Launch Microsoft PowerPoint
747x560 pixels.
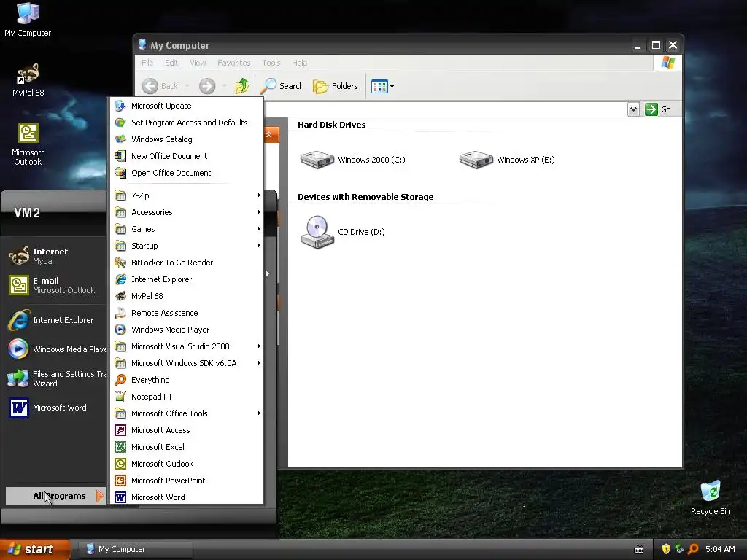pyautogui.click(x=187, y=481)
